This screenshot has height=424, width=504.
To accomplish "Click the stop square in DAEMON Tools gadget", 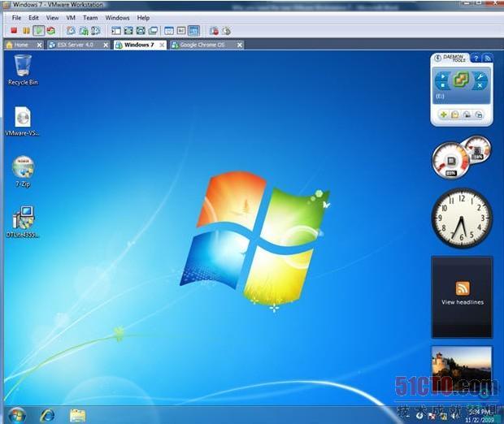I will pyautogui.click(x=443, y=85).
